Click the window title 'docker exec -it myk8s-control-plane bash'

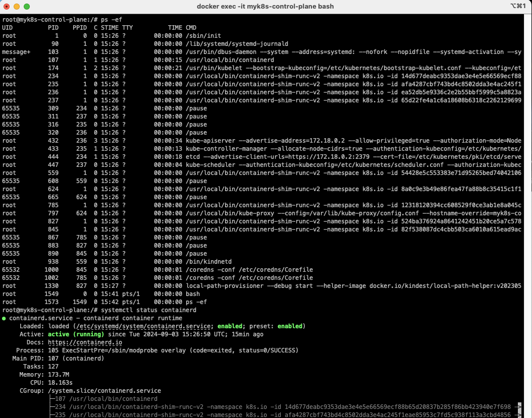click(265, 7)
